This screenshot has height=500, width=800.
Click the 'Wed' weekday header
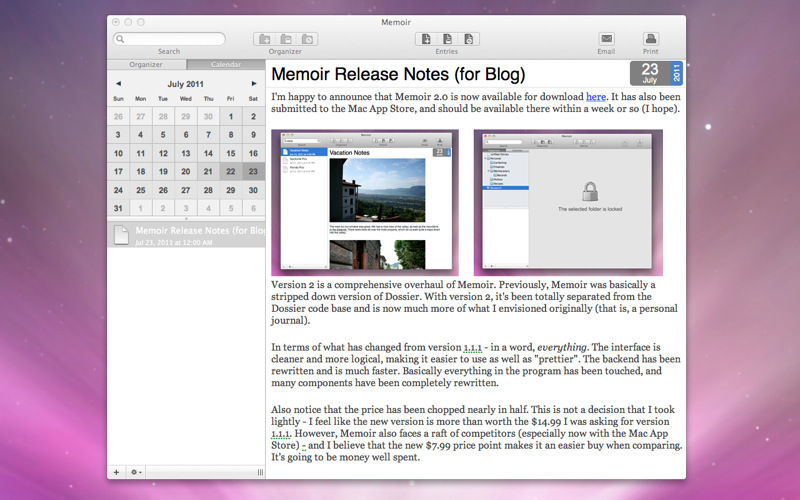(186, 98)
